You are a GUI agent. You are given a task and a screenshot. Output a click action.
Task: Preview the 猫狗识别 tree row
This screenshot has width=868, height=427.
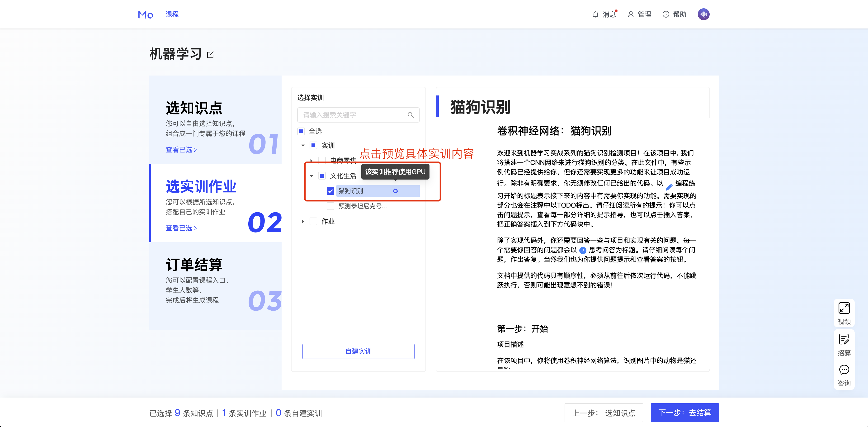pos(378,191)
